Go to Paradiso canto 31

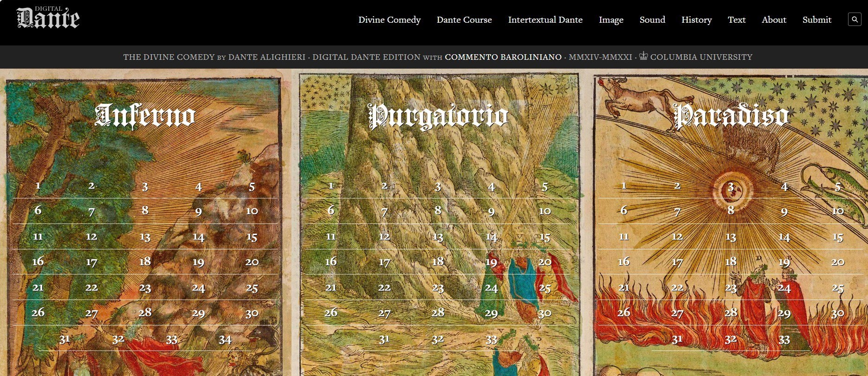coord(677,339)
